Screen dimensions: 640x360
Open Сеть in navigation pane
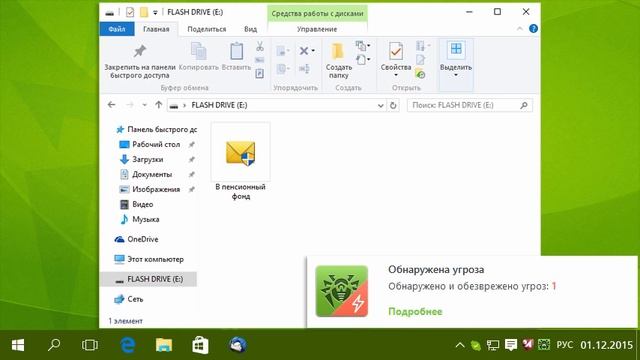point(129,299)
